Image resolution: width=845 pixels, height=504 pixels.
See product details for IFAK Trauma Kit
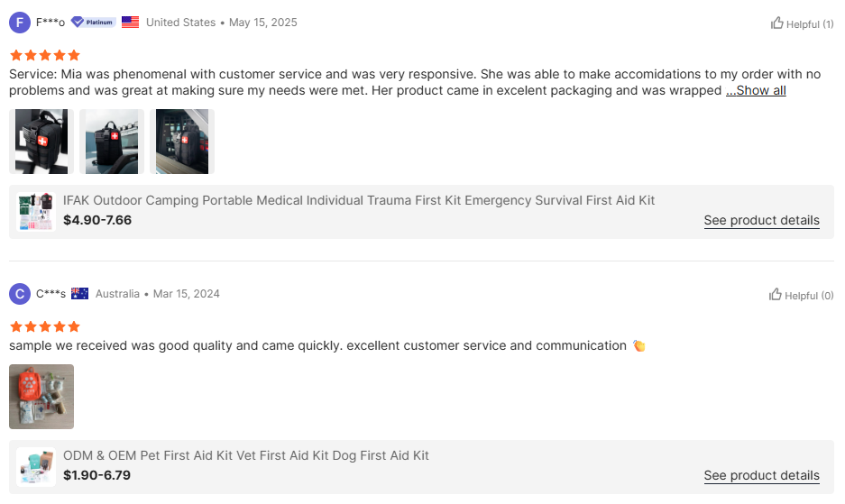tap(761, 220)
